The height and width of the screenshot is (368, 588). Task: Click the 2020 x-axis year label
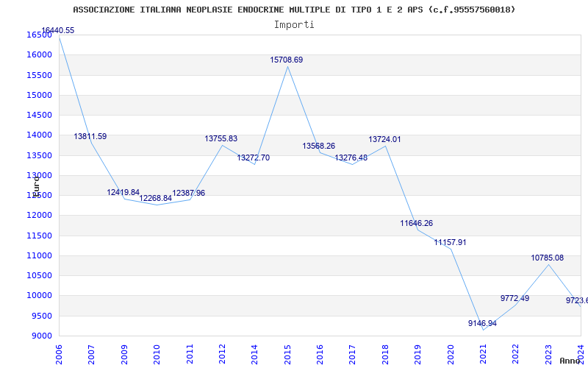point(451,354)
